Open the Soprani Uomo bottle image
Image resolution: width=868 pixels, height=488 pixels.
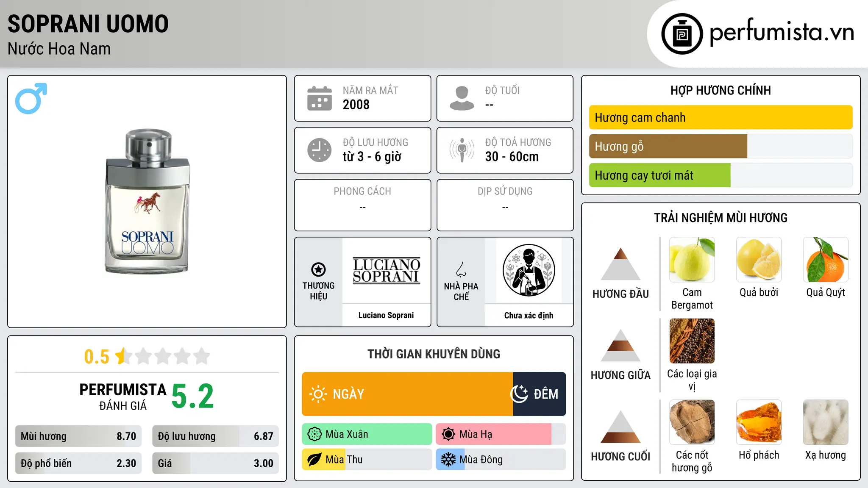point(147,202)
